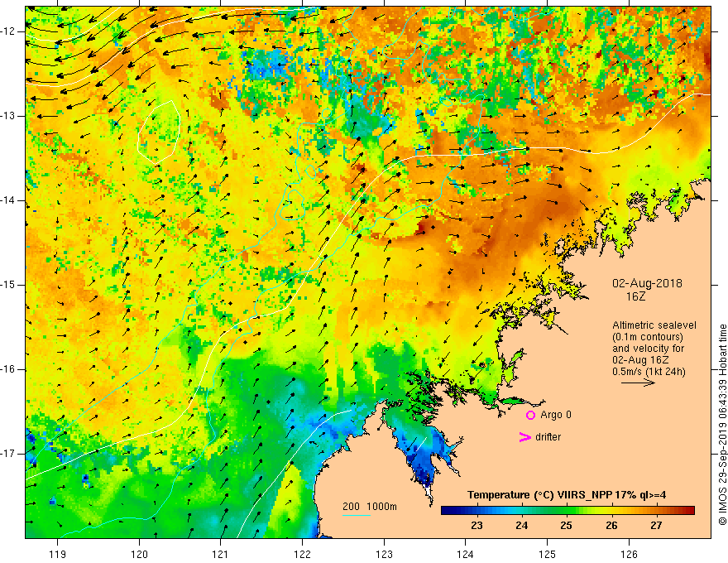Click the 'Argo 0' legend label
Screen dimensions: 728x563
[556, 415]
